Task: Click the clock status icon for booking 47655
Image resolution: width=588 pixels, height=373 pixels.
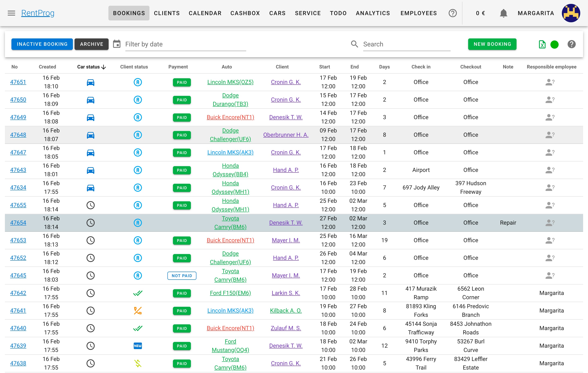Action: 91,205
